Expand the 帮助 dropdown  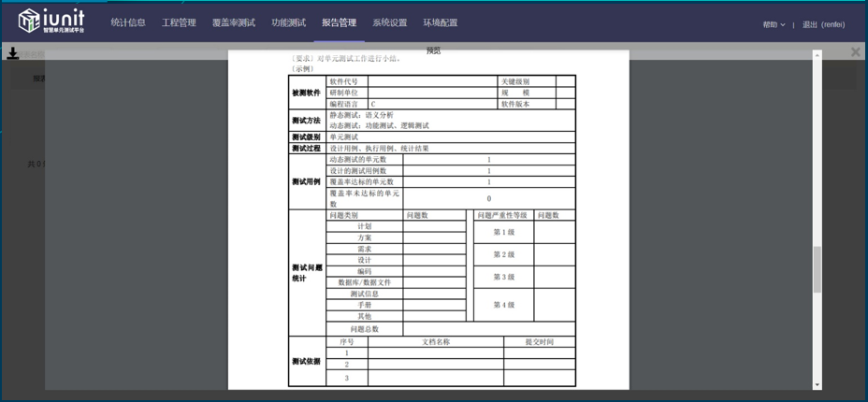pos(774,25)
